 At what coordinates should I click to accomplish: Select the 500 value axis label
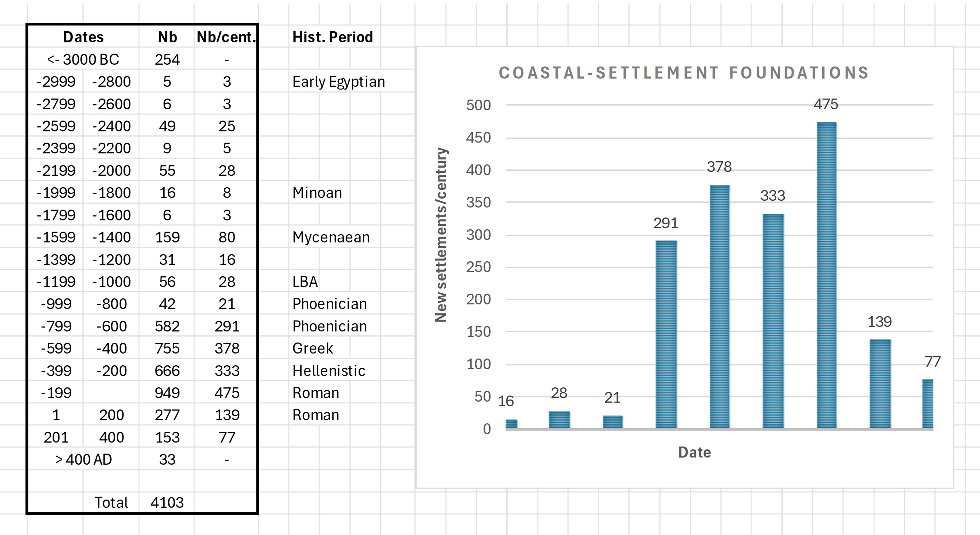pyautogui.click(x=479, y=105)
